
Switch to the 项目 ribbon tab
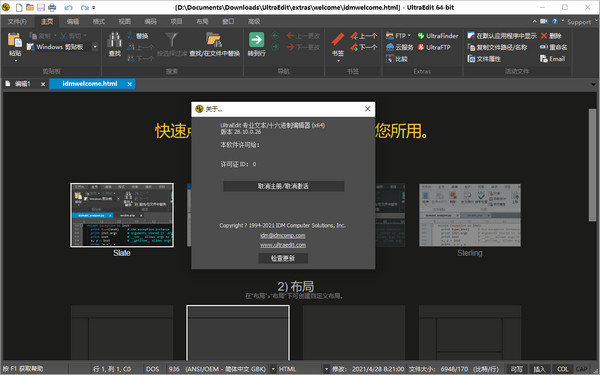click(176, 21)
